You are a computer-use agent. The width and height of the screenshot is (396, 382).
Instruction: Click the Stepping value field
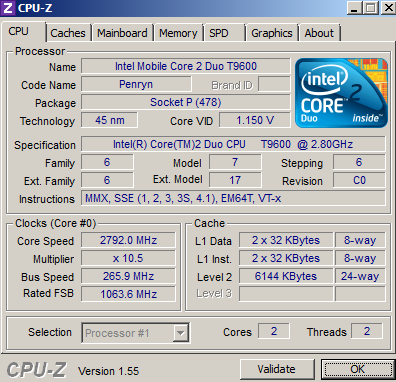tap(359, 162)
